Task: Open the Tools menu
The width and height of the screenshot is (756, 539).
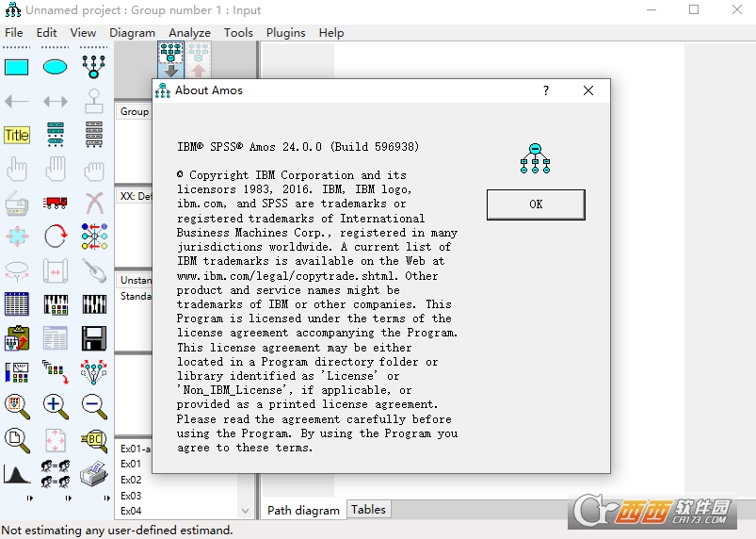Action: click(x=238, y=33)
